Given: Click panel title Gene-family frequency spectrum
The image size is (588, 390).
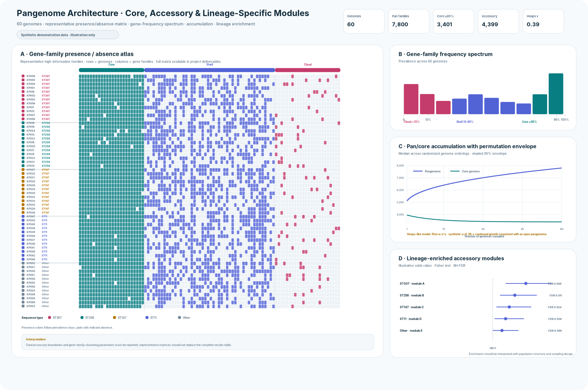Looking at the screenshot, I should tap(446, 54).
